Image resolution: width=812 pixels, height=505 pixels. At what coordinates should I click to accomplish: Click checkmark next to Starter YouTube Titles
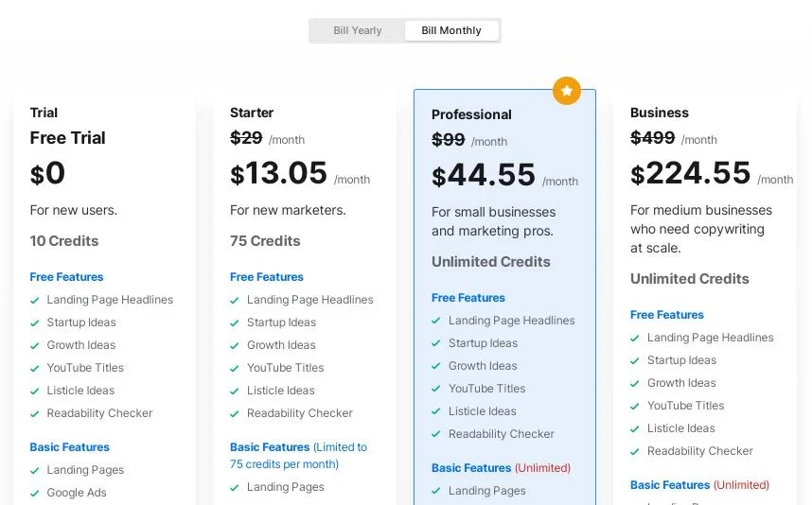pyautogui.click(x=235, y=368)
